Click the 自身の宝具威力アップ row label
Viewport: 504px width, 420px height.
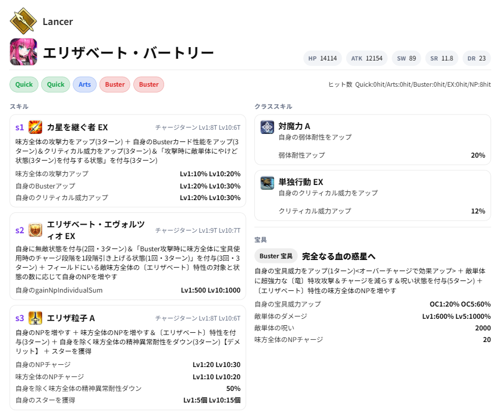(x=288, y=304)
